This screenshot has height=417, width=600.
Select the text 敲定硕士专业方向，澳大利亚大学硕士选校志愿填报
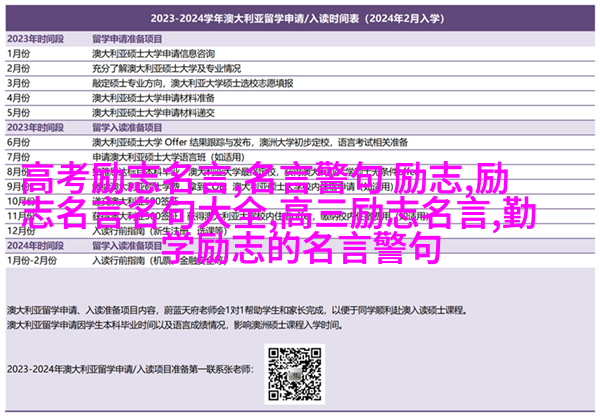click(x=193, y=83)
